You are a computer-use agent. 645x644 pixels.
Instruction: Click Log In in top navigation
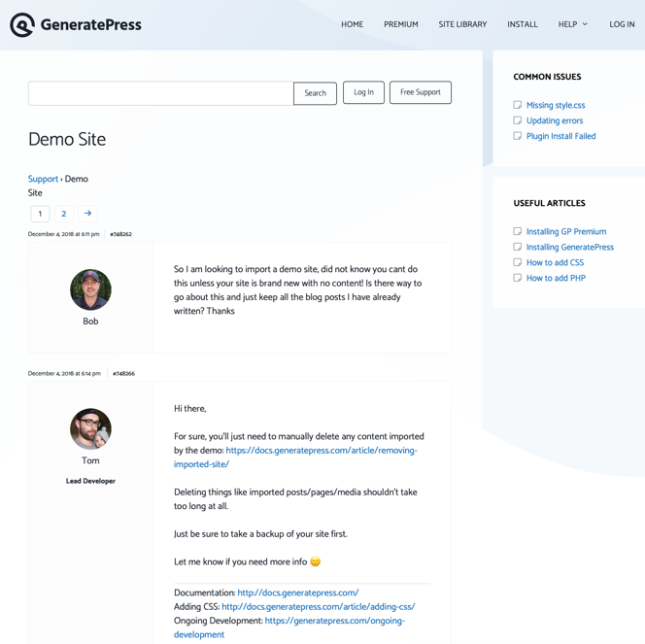tap(622, 24)
